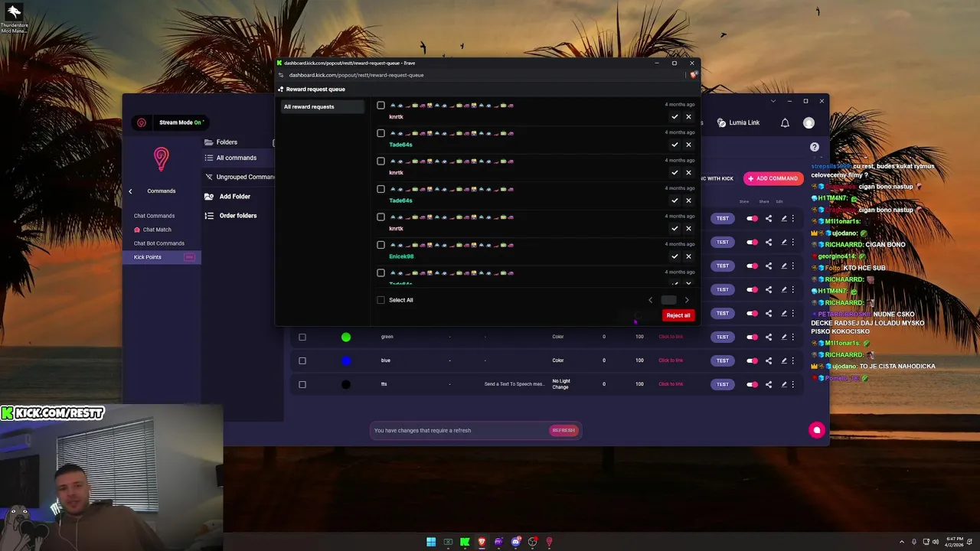Edit the tts command with pencil icon
The width and height of the screenshot is (980, 551).
[784, 384]
